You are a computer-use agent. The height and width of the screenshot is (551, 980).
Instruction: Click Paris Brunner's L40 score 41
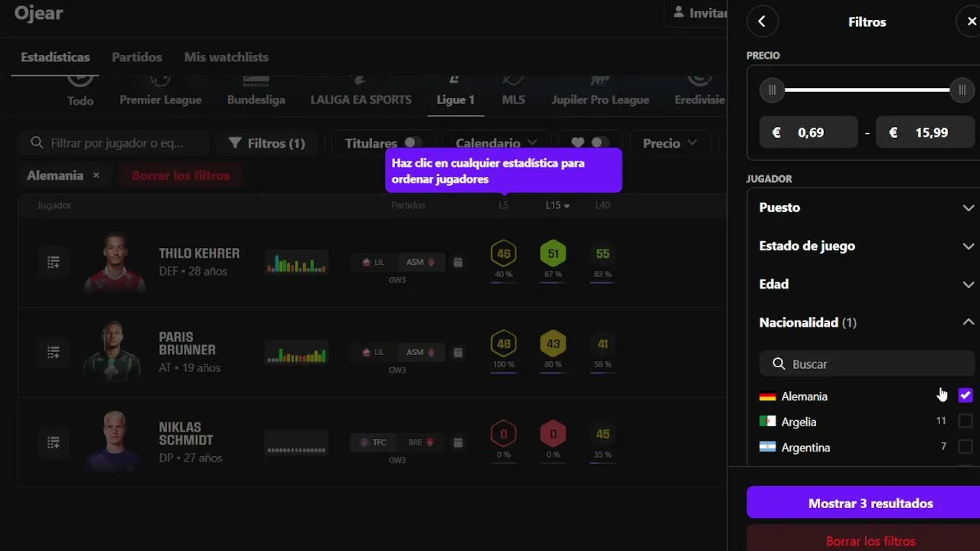point(603,344)
